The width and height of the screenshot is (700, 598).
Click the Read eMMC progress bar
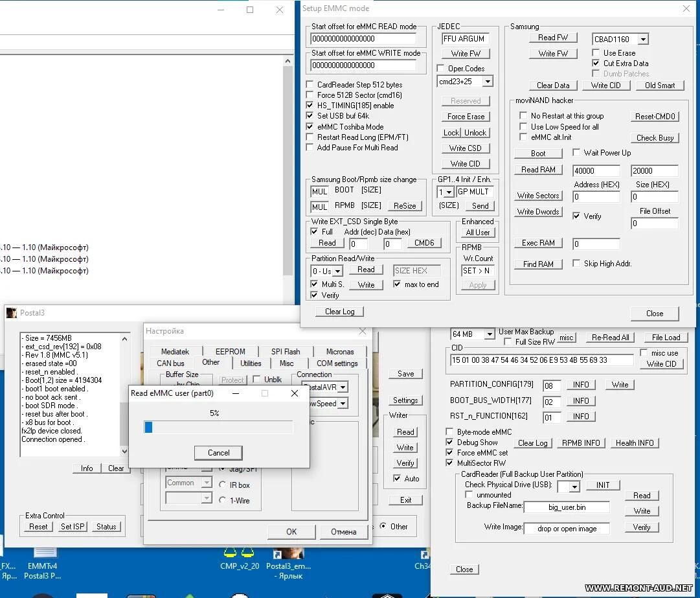click(x=218, y=428)
